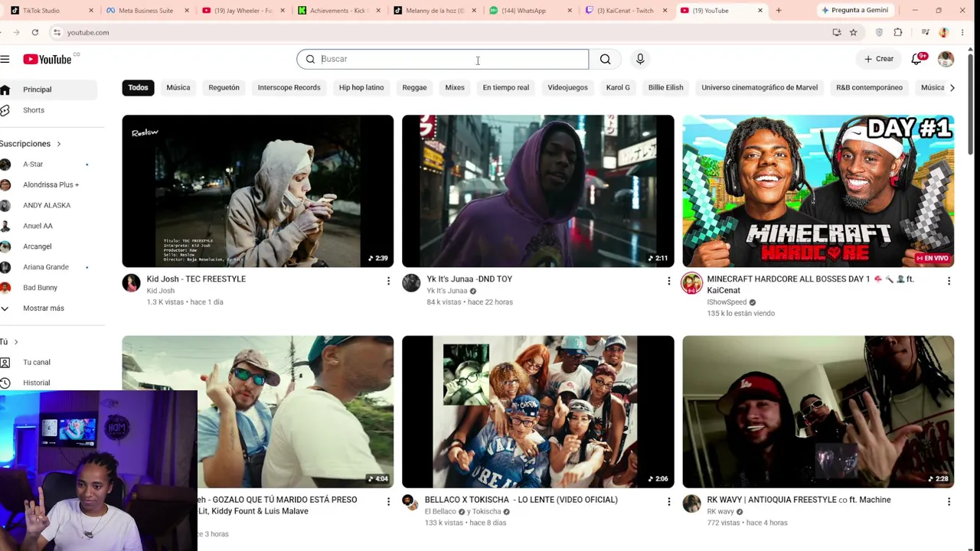Play the DND TOY video thumbnail

pyautogui.click(x=537, y=191)
